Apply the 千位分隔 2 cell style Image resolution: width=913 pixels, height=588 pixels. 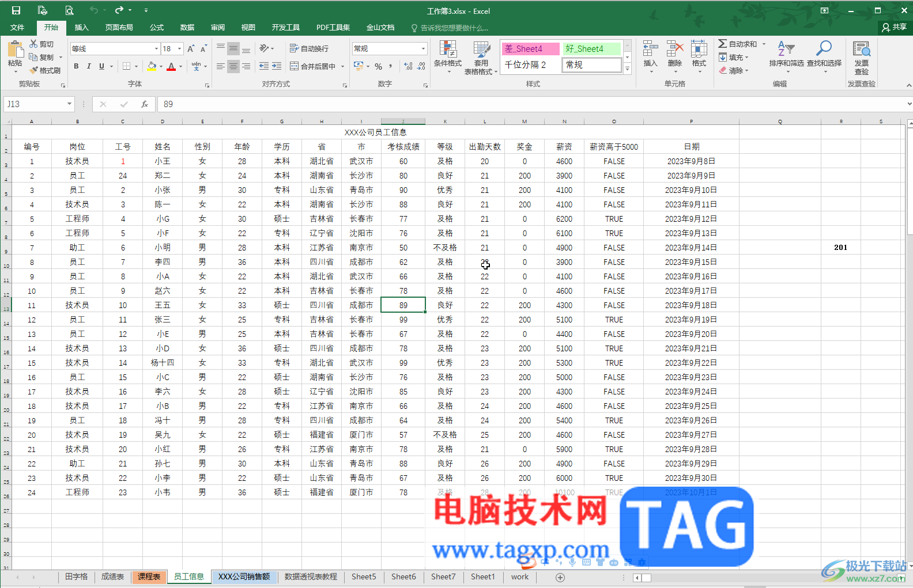click(x=530, y=65)
